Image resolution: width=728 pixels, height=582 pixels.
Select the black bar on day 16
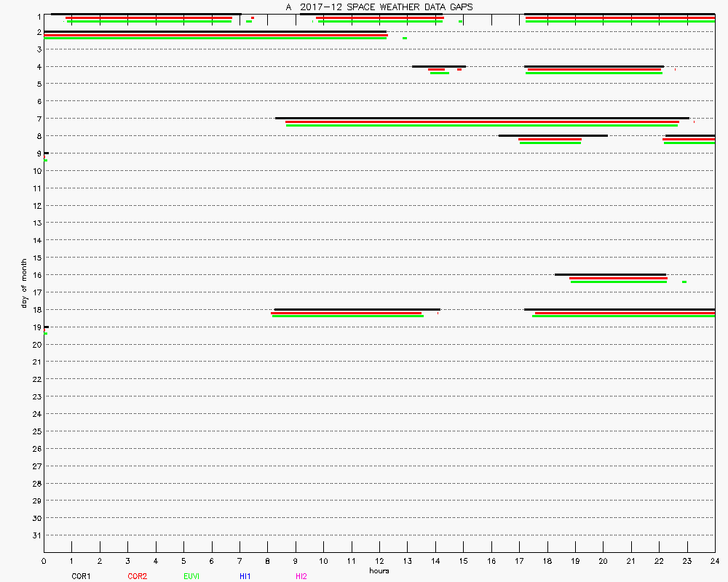610,274
